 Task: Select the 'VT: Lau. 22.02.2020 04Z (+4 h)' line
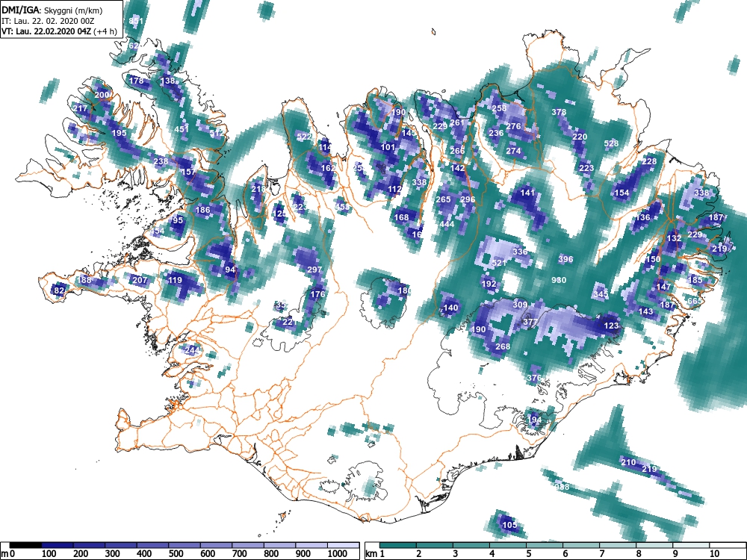pos(59,31)
